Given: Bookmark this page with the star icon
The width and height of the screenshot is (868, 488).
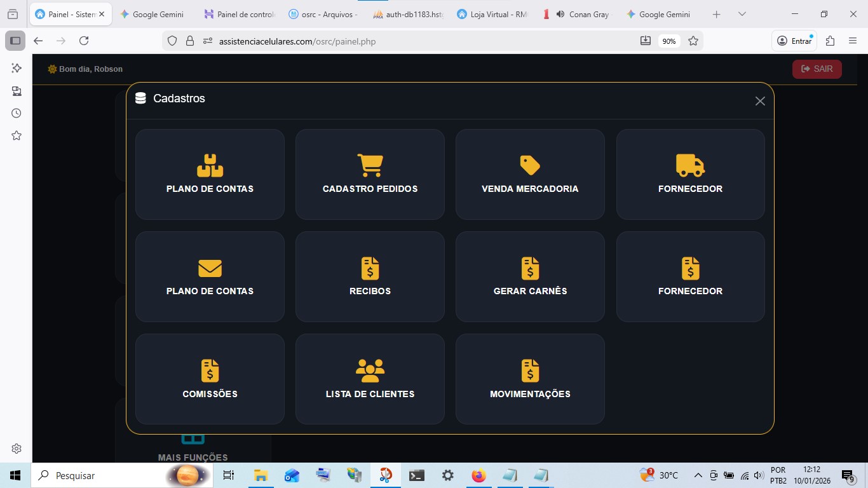Looking at the screenshot, I should (693, 41).
